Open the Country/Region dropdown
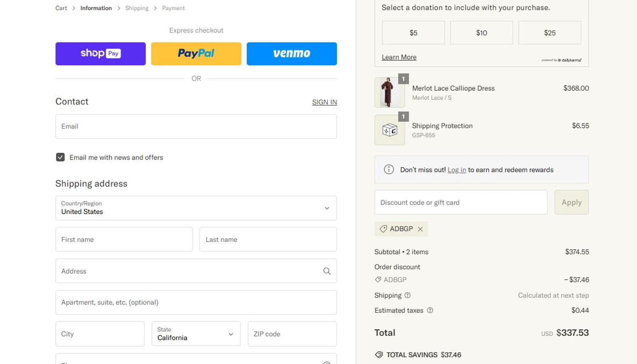The height and width of the screenshot is (364, 637). click(x=196, y=208)
